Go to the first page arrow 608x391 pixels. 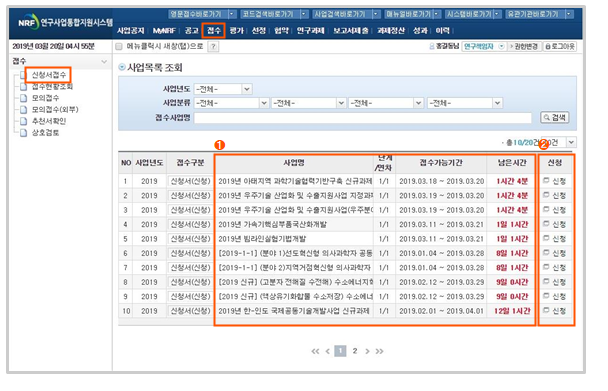pyautogui.click(x=315, y=351)
